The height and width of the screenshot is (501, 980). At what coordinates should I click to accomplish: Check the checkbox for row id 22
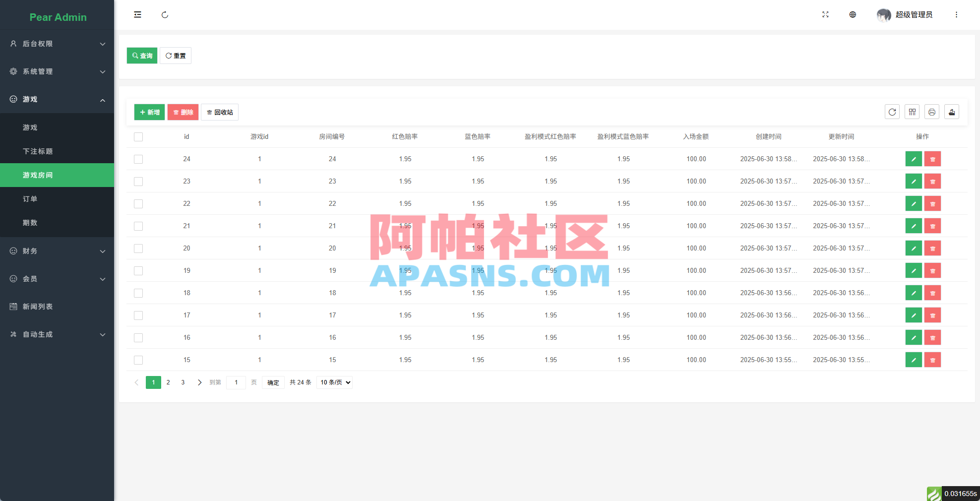point(138,204)
